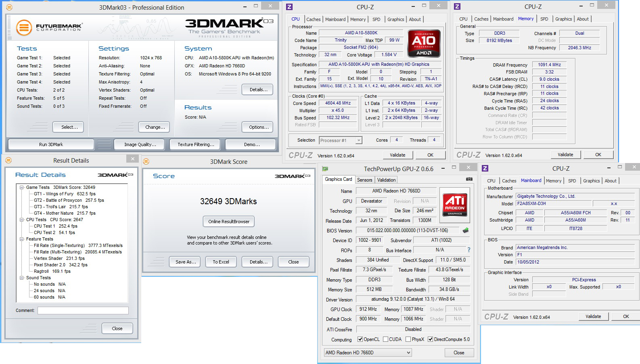Image resolution: width=640 pixels, height=364 pixels.
Task: Click the Z icon of CPU-Z Memory window
Action: 457,6
